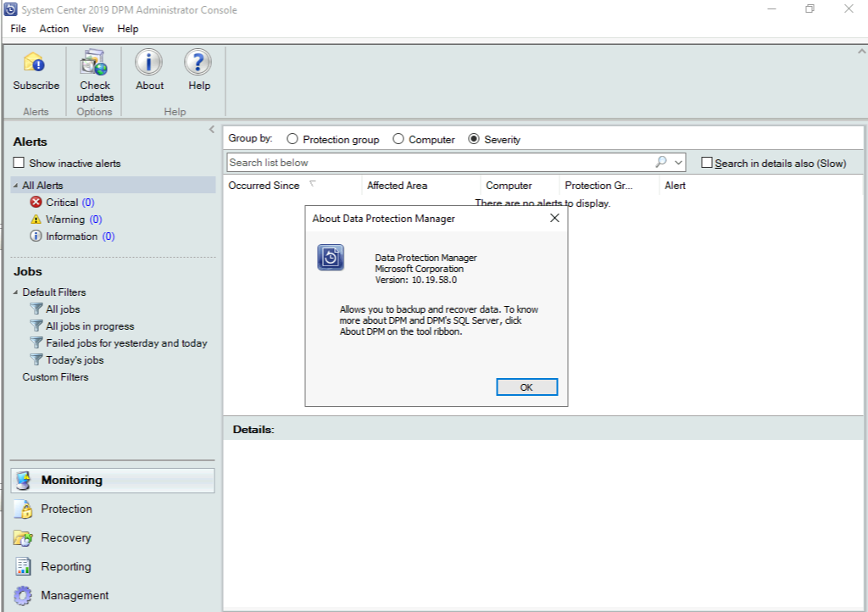Click the Subscribe alerts icon

click(x=34, y=62)
